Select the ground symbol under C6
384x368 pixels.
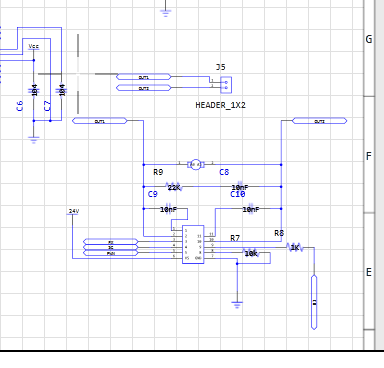click(34, 140)
